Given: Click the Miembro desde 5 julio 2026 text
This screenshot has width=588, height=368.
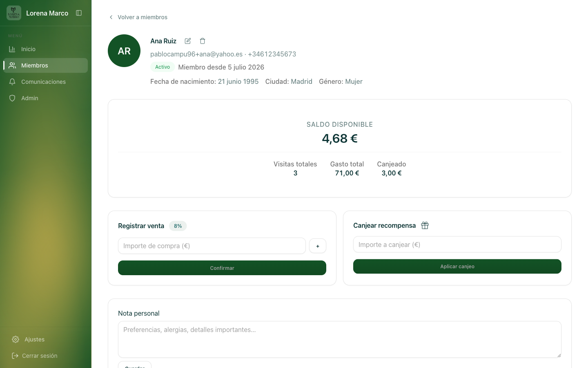Looking at the screenshot, I should pos(221,67).
